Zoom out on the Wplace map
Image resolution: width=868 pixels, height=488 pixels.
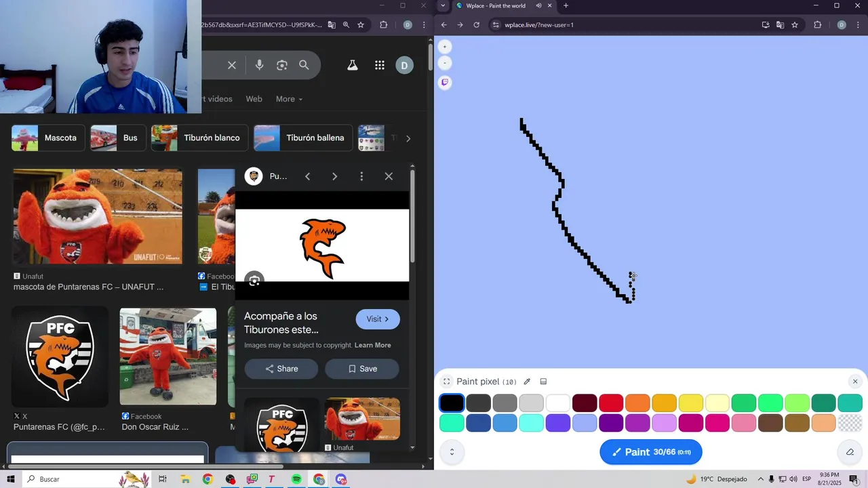445,63
